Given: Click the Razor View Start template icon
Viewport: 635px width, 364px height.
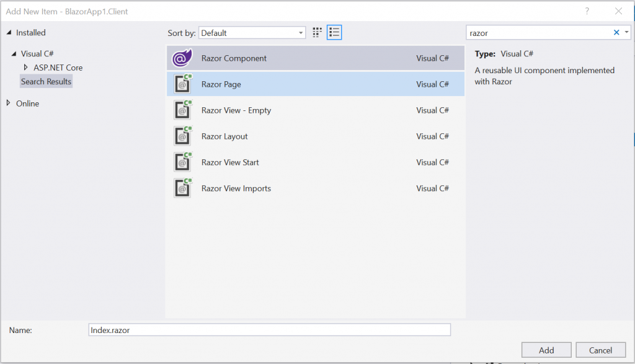Looking at the screenshot, I should (x=182, y=162).
